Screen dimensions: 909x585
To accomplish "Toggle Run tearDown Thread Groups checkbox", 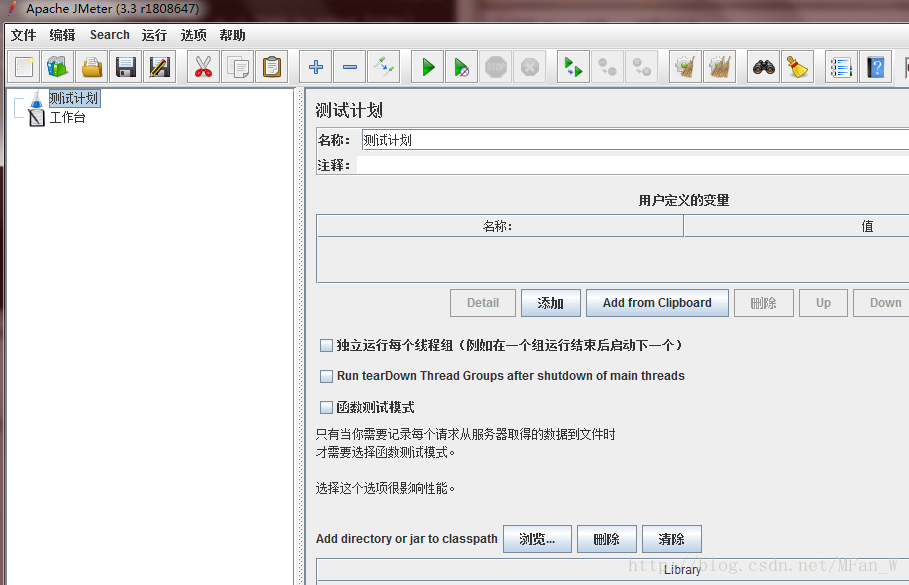I will pos(326,376).
